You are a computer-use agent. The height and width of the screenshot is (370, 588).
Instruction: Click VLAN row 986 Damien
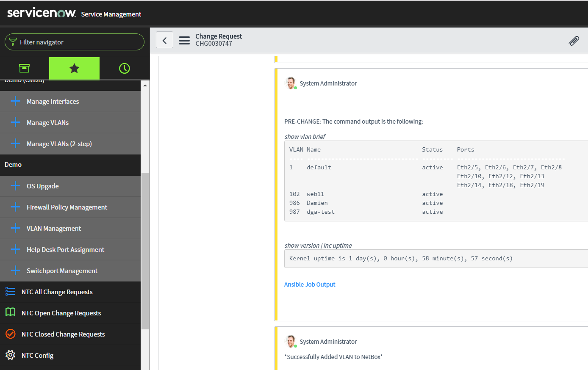click(366, 203)
